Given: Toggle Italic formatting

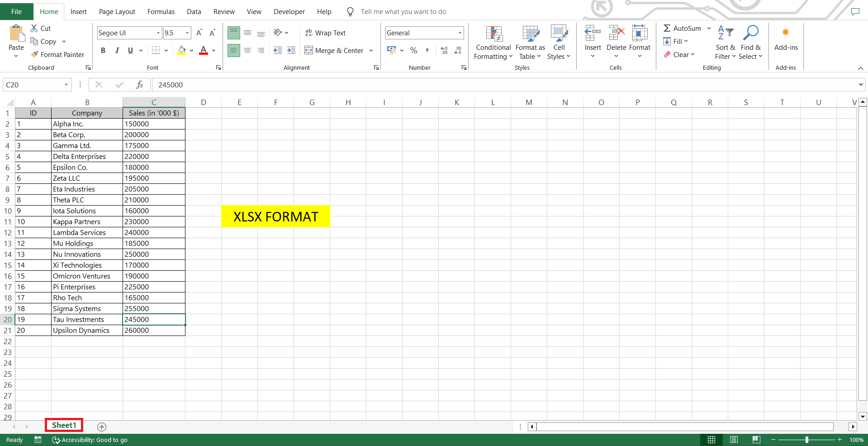Looking at the screenshot, I should pos(117,50).
